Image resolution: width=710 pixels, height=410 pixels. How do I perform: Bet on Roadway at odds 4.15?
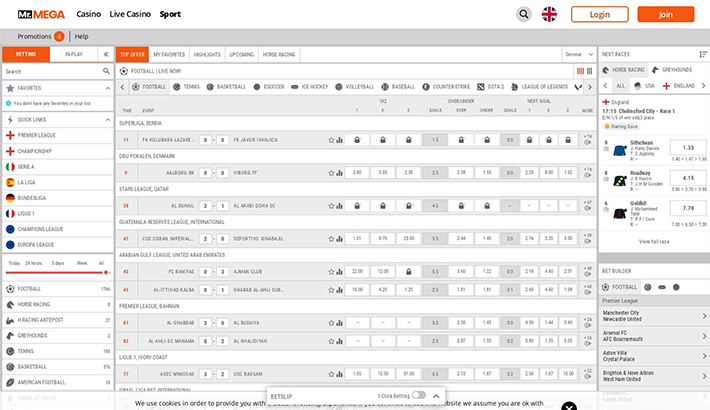point(688,178)
